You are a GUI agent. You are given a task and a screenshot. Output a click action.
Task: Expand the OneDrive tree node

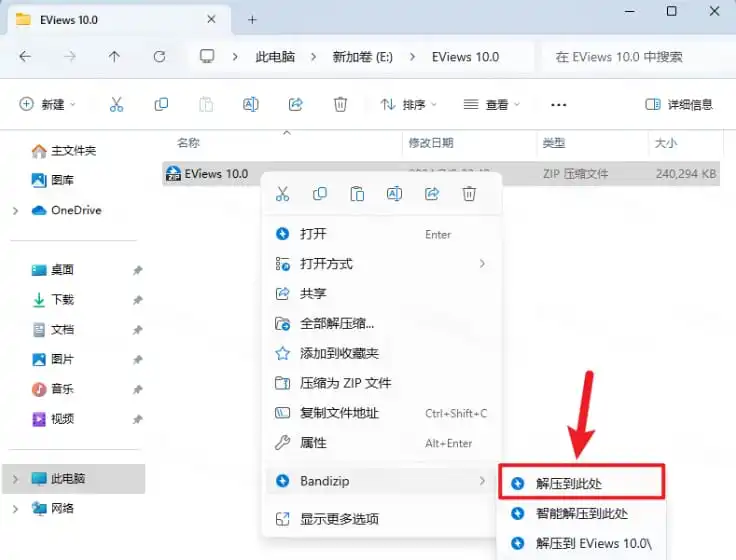click(15, 211)
